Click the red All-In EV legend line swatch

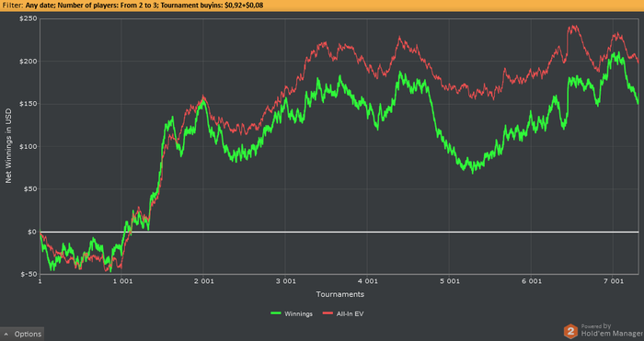(328, 314)
